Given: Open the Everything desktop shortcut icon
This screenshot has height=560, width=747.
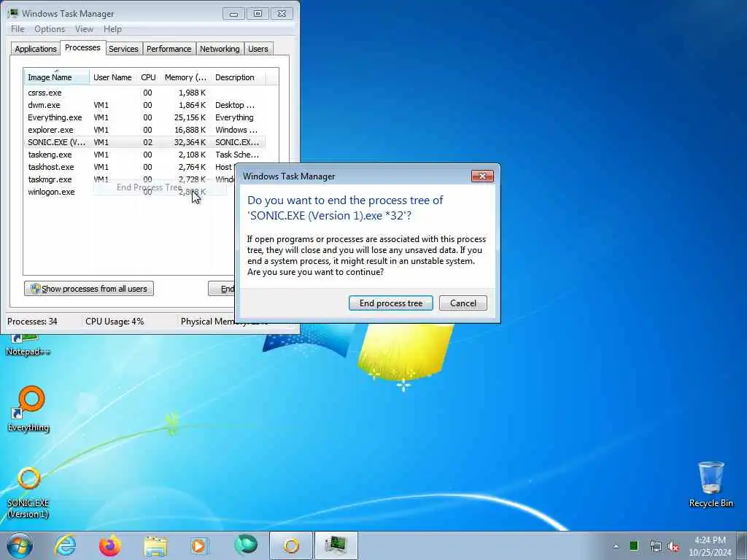Looking at the screenshot, I should (28, 409).
